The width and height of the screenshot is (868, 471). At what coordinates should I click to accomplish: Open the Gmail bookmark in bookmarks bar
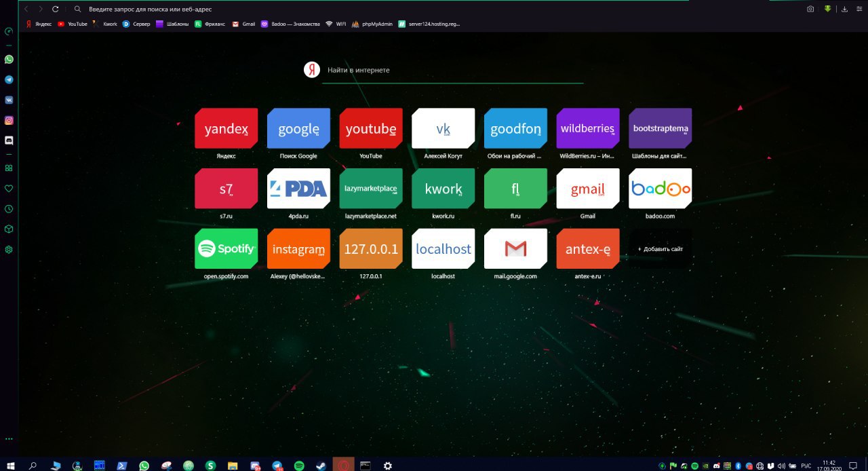tap(243, 24)
